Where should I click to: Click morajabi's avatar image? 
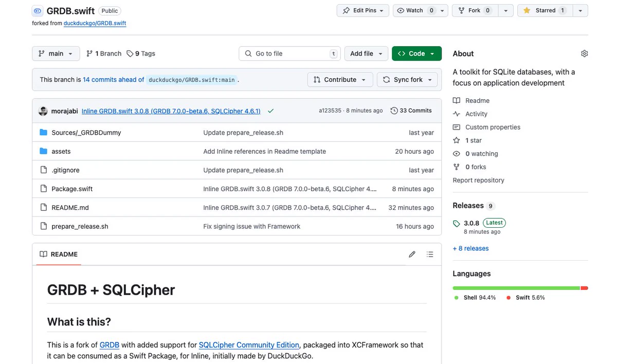point(43,111)
